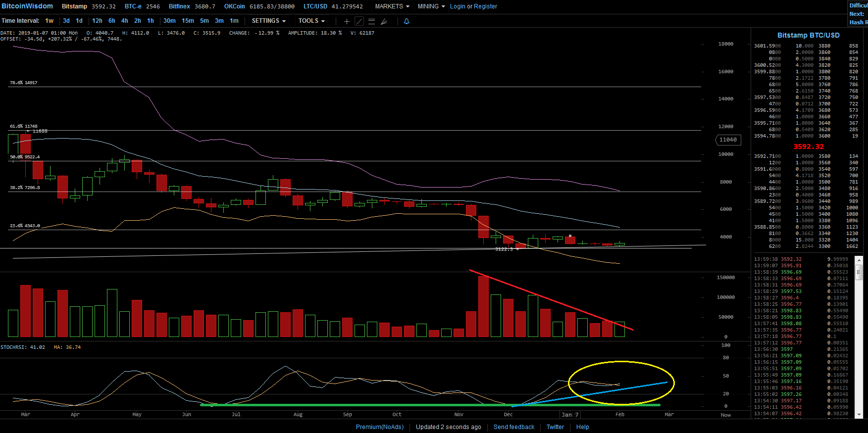Switch time interval to 1w

point(50,21)
